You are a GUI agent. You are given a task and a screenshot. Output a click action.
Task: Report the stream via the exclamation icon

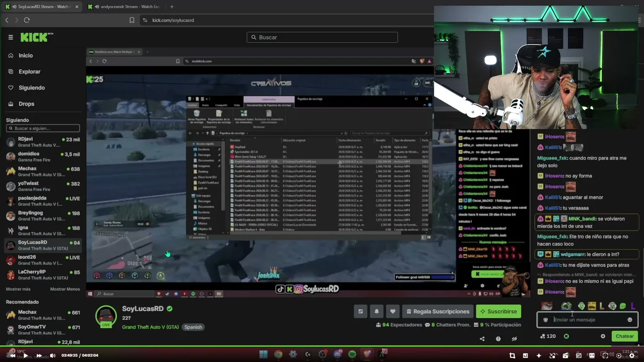[498, 339]
